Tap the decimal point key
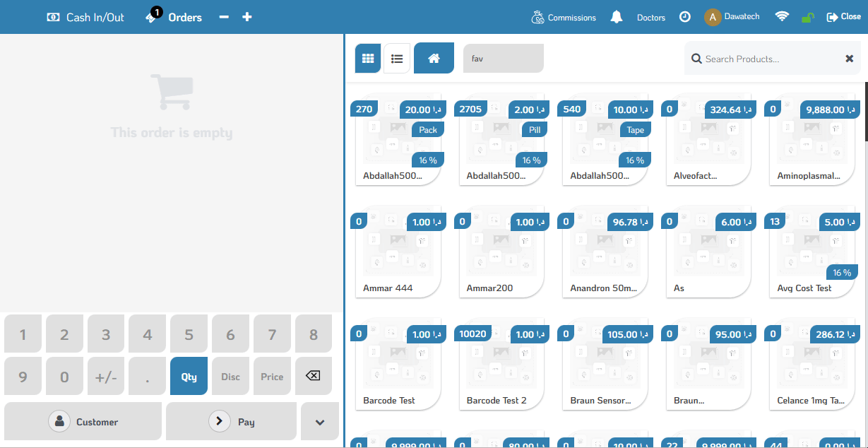The image size is (868, 448). coord(148,376)
